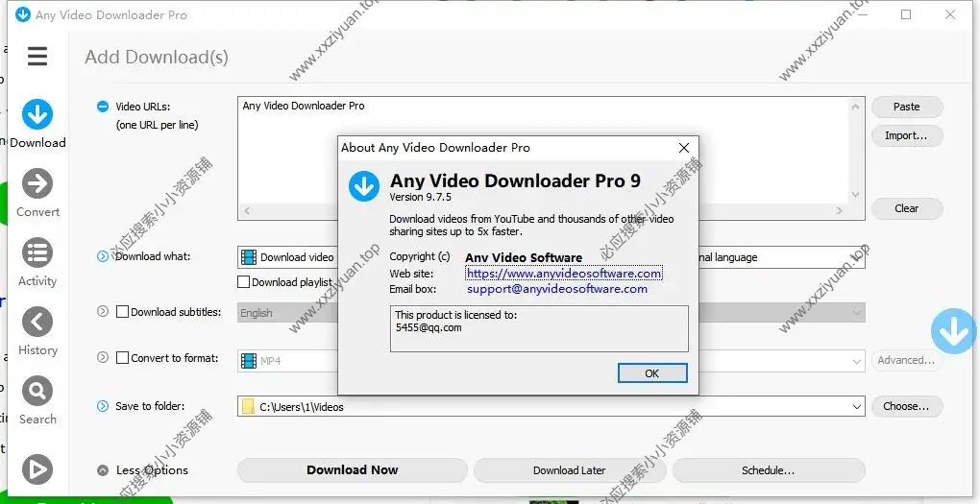
Task: Click the folder icon in the save path field
Action: pos(249,407)
